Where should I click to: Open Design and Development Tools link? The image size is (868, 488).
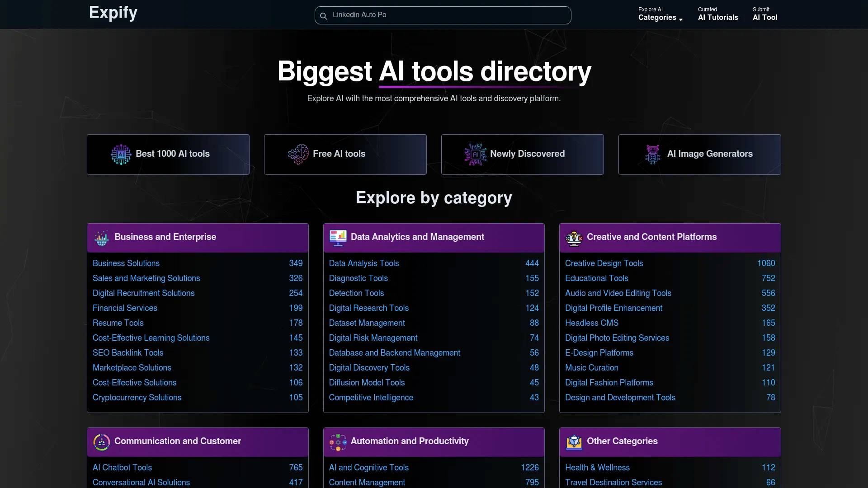tap(620, 397)
